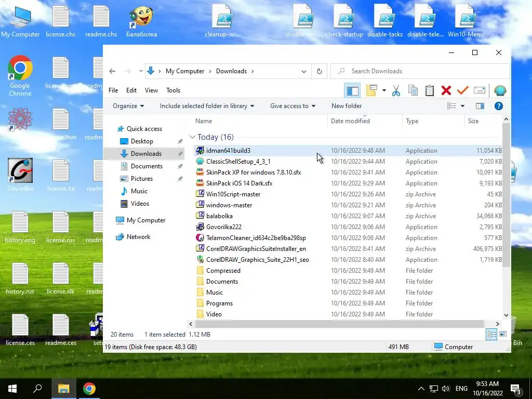532x399 pixels.
Task: Open Include selected folder in library dropdown
Action: coord(207,106)
